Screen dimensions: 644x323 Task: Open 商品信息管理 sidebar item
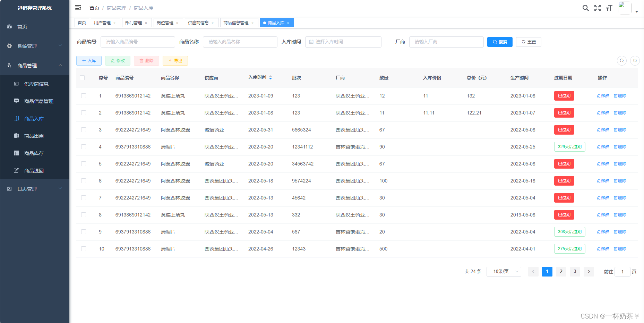click(35, 101)
